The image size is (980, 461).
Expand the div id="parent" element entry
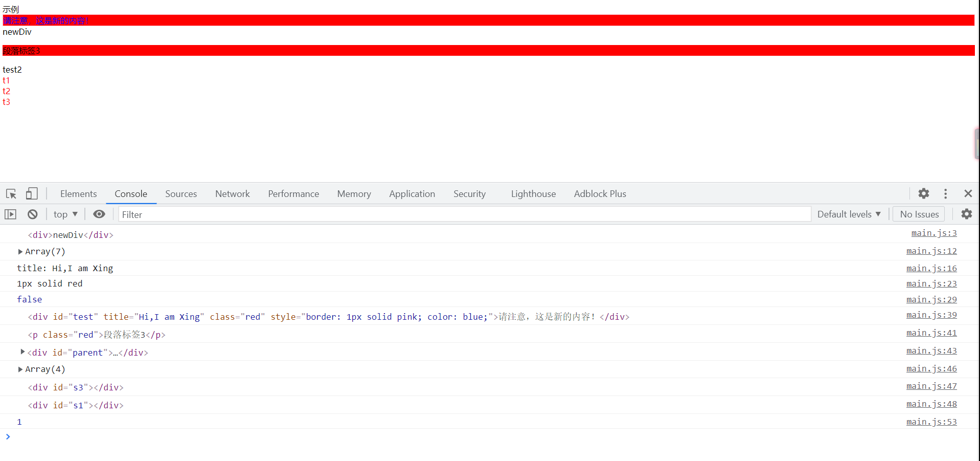[x=22, y=352]
